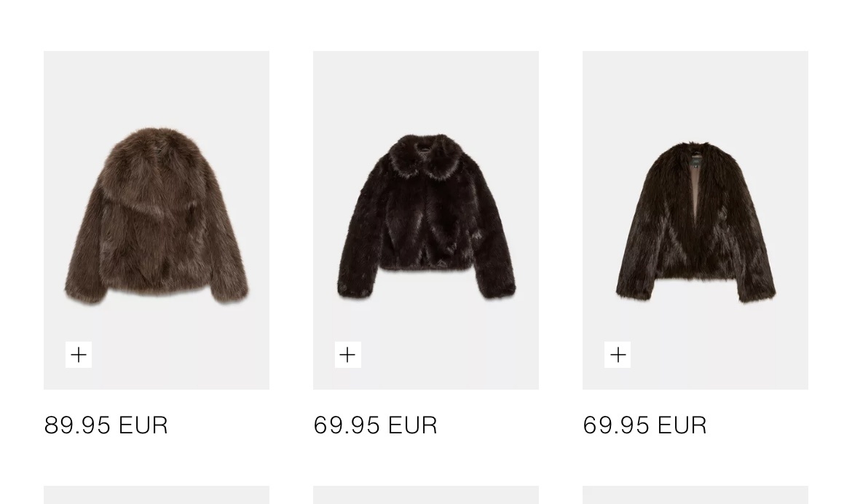Screen dimensions: 852x504
Task: Click the plus icon on the V-neck fur jacket
Action: coord(618,355)
